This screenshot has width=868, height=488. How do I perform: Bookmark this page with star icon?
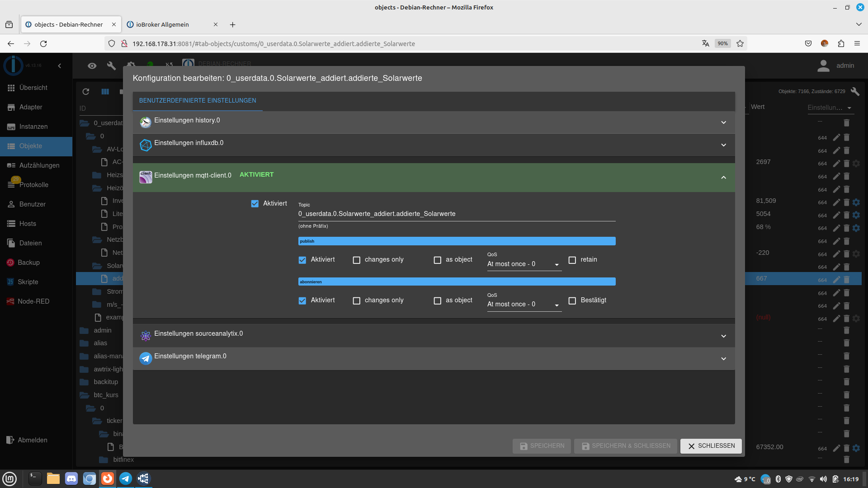pyautogui.click(x=740, y=44)
